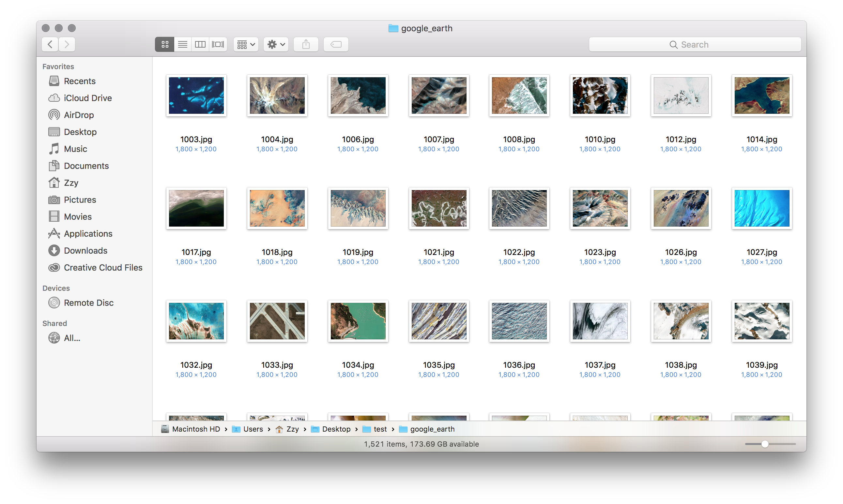Select AirDrop in the sidebar
This screenshot has width=843, height=504.
point(71,115)
